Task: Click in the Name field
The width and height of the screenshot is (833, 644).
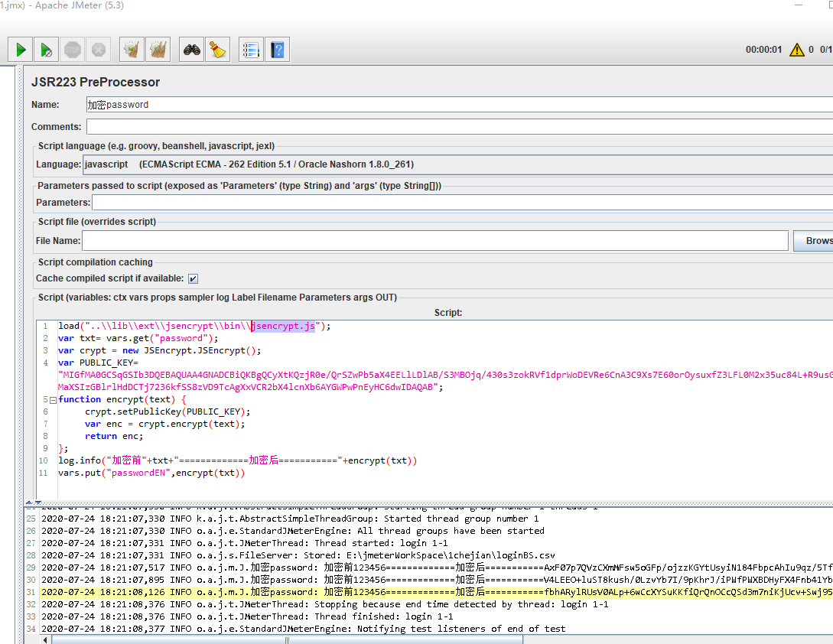Action: [459, 105]
